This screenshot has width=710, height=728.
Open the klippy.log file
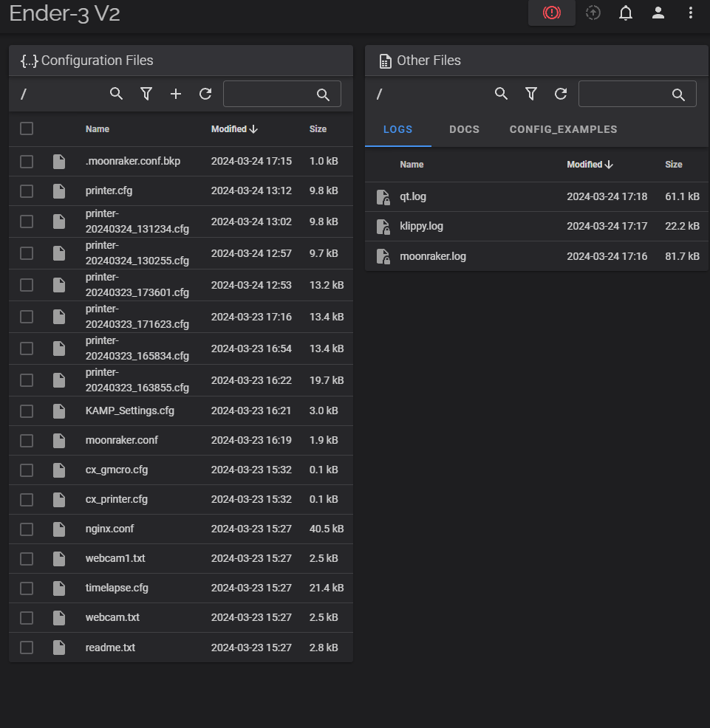(x=421, y=226)
